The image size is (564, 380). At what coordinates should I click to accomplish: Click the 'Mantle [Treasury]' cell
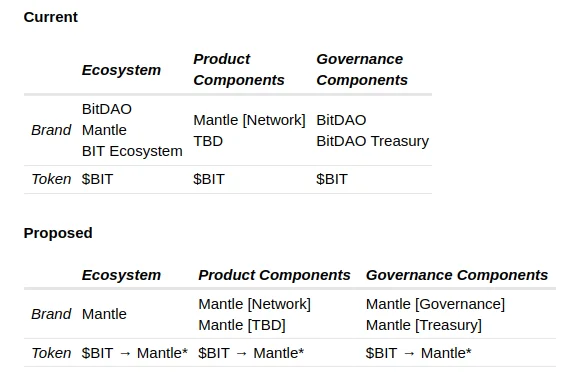coord(423,325)
